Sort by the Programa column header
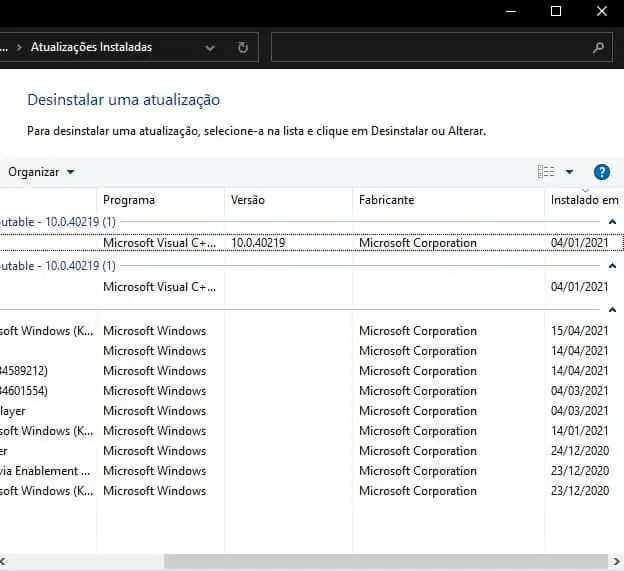This screenshot has width=624, height=571. 160,200
